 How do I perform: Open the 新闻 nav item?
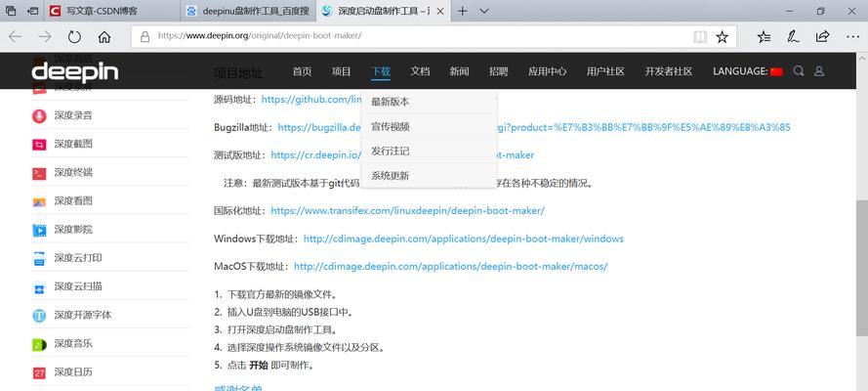[459, 71]
